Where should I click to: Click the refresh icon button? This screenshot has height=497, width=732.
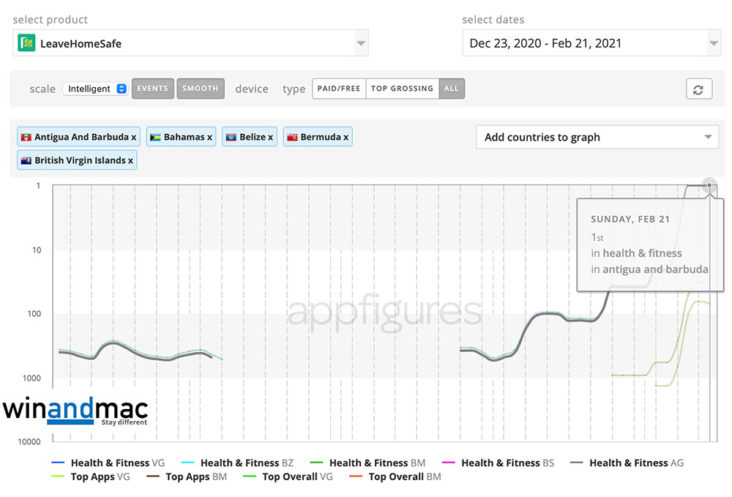(x=698, y=89)
